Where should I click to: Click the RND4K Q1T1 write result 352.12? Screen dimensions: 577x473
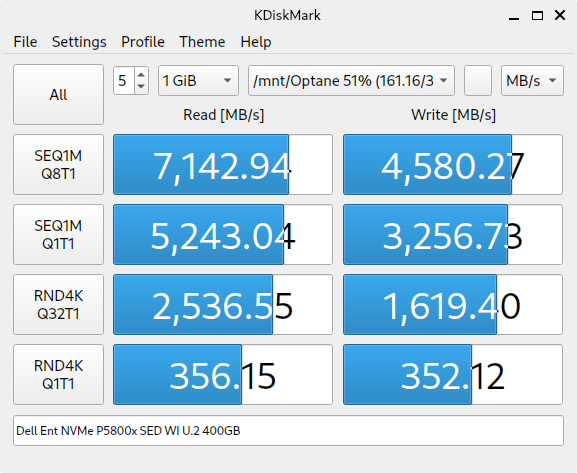[453, 374]
